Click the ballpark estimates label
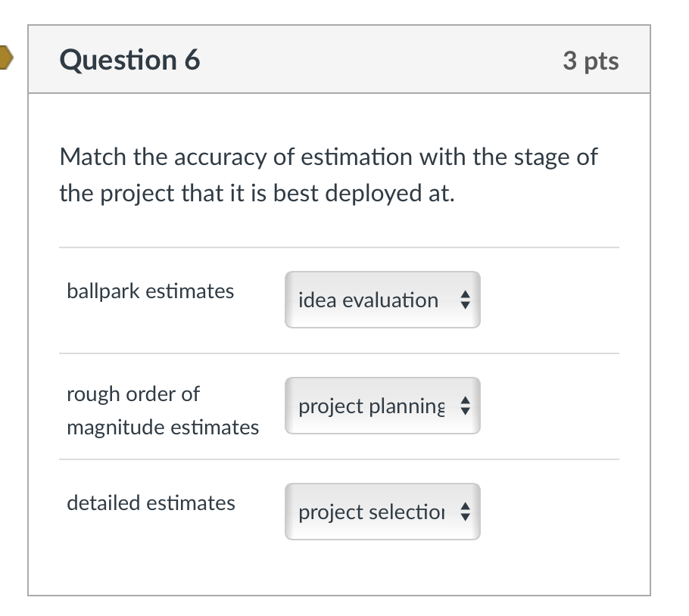This screenshot has height=616, width=689. pyautogui.click(x=150, y=291)
